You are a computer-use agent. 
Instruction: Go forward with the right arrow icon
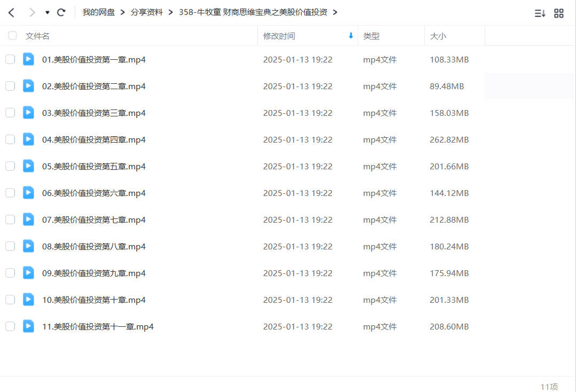coord(32,13)
